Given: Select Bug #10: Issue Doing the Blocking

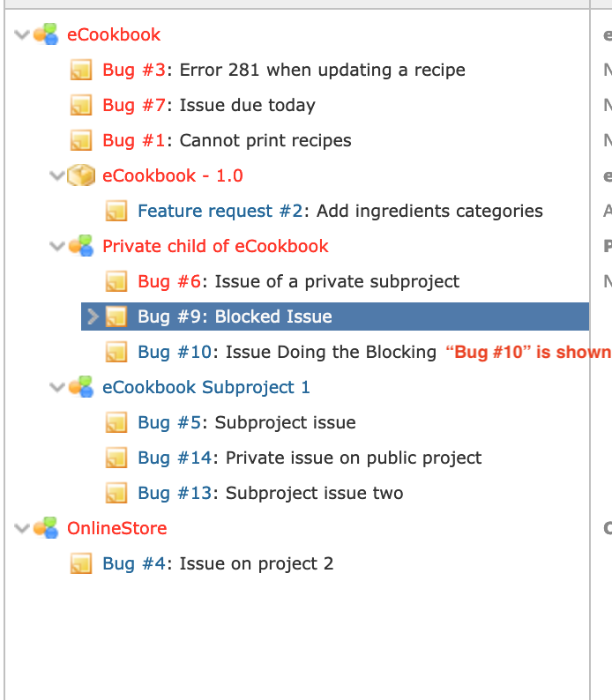Looking at the screenshot, I should (287, 353).
